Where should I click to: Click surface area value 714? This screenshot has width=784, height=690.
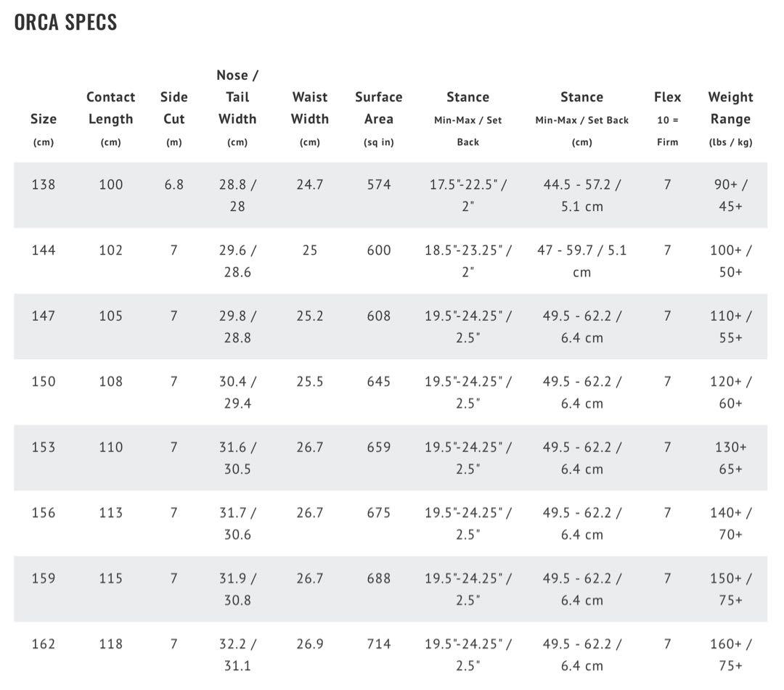click(378, 644)
